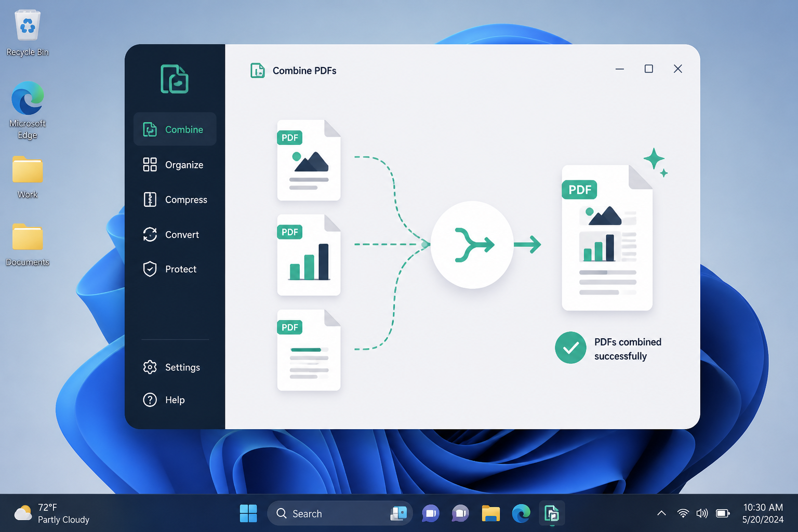The width and height of the screenshot is (798, 532).
Task: Open the Organize section in sidebar
Action: 175,165
